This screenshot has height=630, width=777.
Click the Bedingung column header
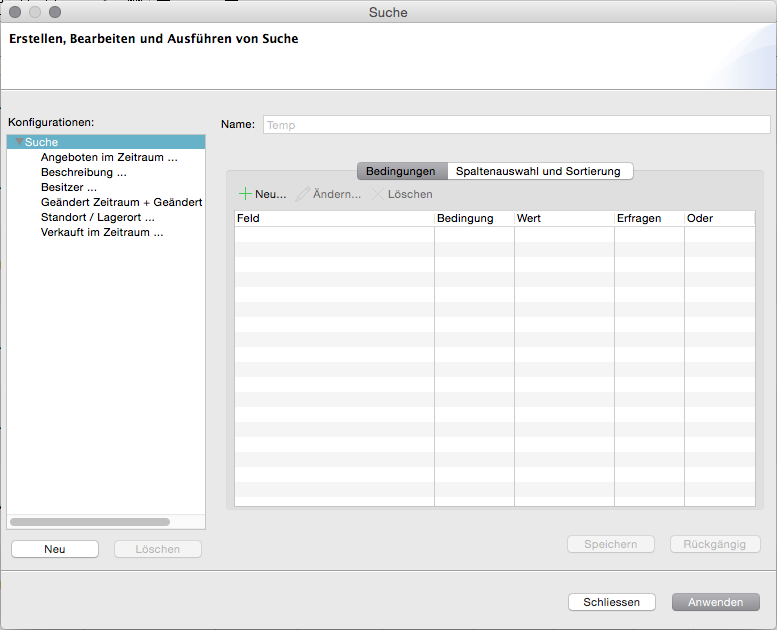(474, 218)
